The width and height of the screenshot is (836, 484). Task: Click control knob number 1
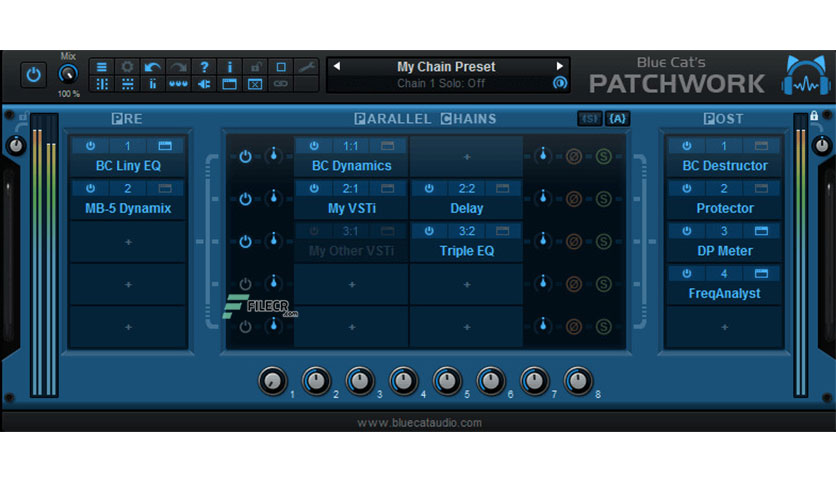(272, 381)
